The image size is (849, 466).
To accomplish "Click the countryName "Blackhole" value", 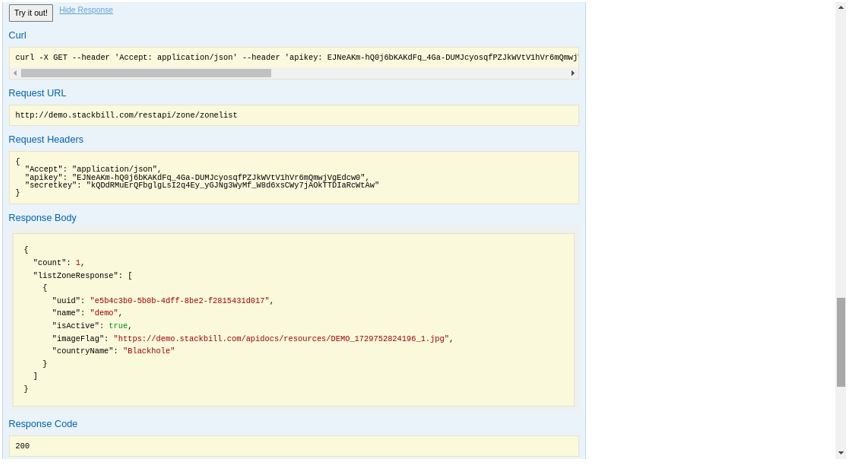I will click(149, 351).
